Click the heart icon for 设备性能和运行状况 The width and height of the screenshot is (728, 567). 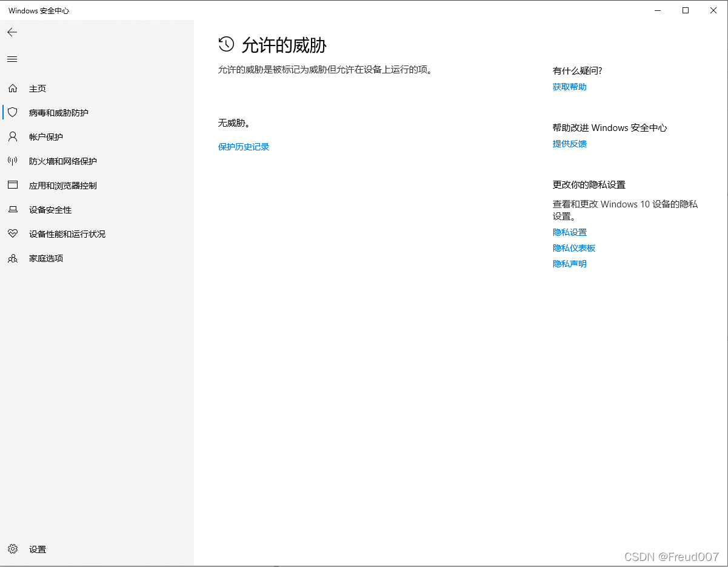click(x=13, y=234)
